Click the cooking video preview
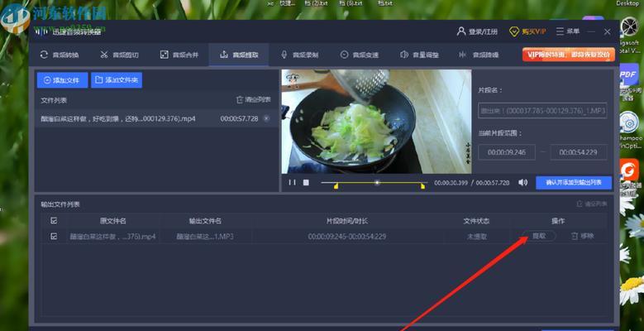The image size is (644, 331). (377, 122)
